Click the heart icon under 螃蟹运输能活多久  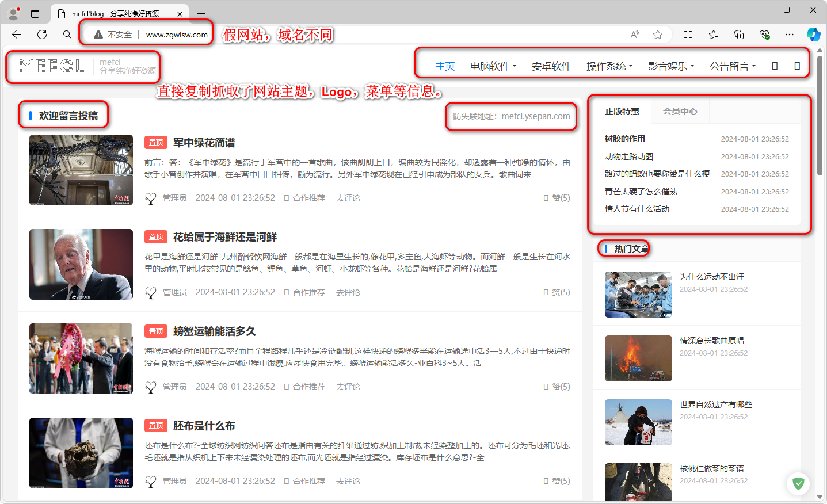(151, 387)
